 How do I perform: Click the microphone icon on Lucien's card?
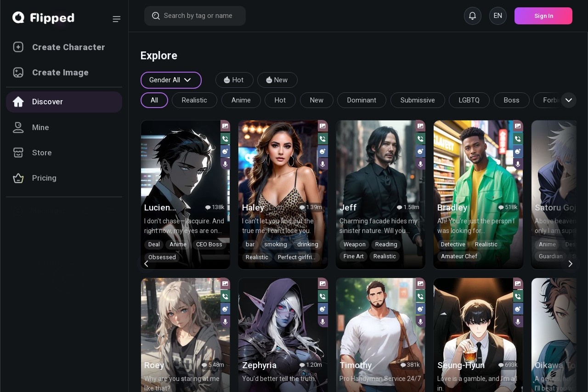coord(225,164)
